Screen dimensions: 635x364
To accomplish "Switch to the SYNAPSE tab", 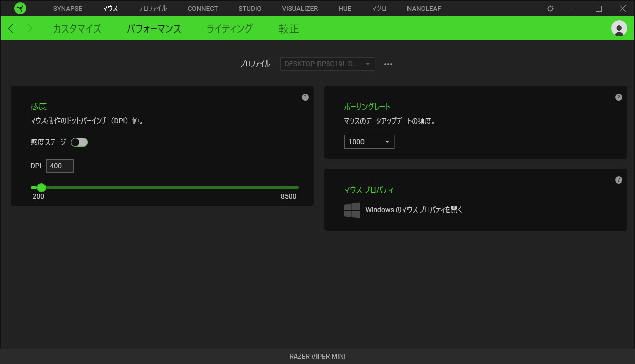I will pos(68,9).
